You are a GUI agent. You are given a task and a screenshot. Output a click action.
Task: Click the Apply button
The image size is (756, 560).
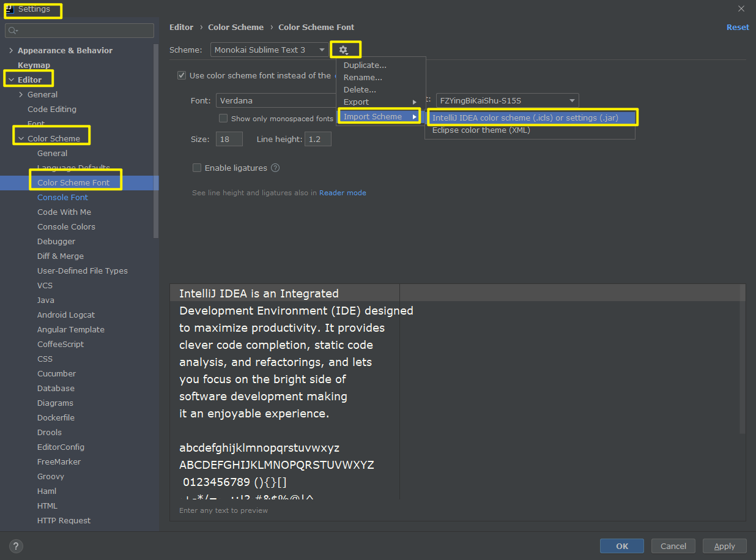725,546
